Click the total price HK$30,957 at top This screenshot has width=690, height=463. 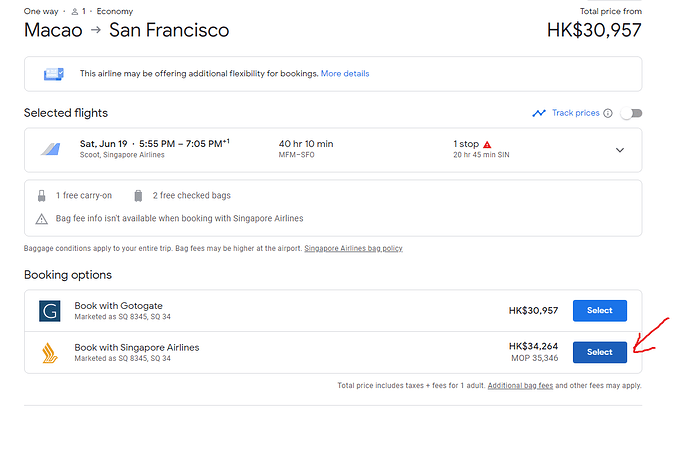click(594, 30)
